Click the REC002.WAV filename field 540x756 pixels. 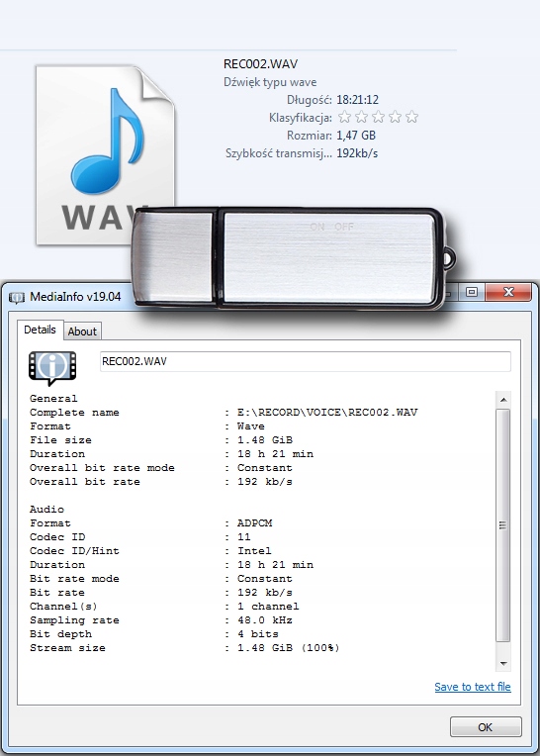coord(306,361)
